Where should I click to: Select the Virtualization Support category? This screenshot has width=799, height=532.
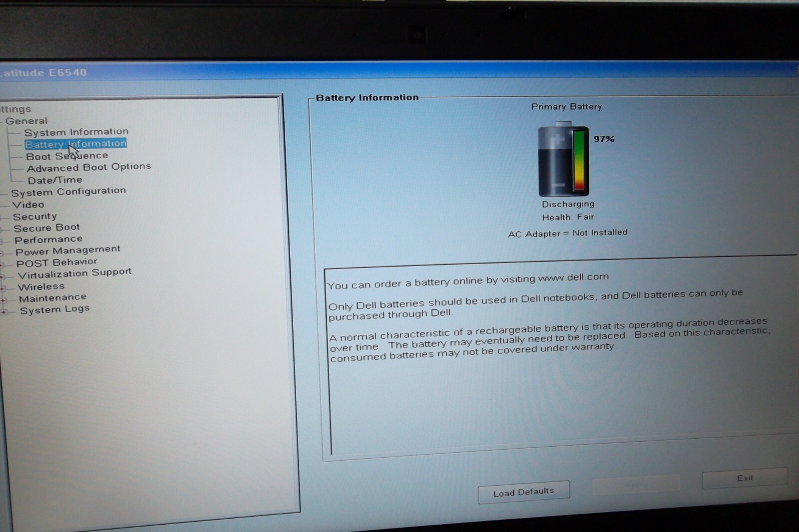74,273
